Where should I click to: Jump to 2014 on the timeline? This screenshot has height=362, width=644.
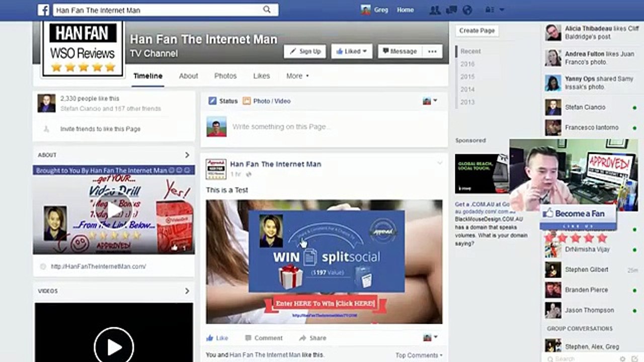(x=467, y=89)
